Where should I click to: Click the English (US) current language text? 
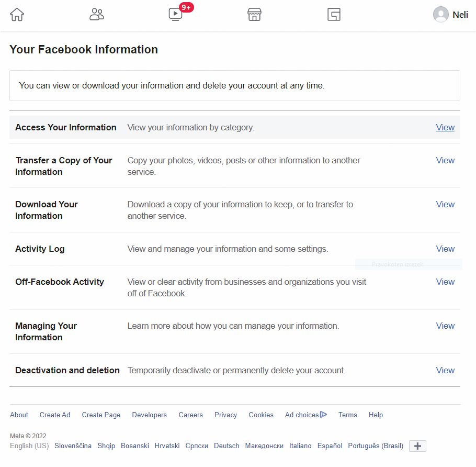pos(29,446)
